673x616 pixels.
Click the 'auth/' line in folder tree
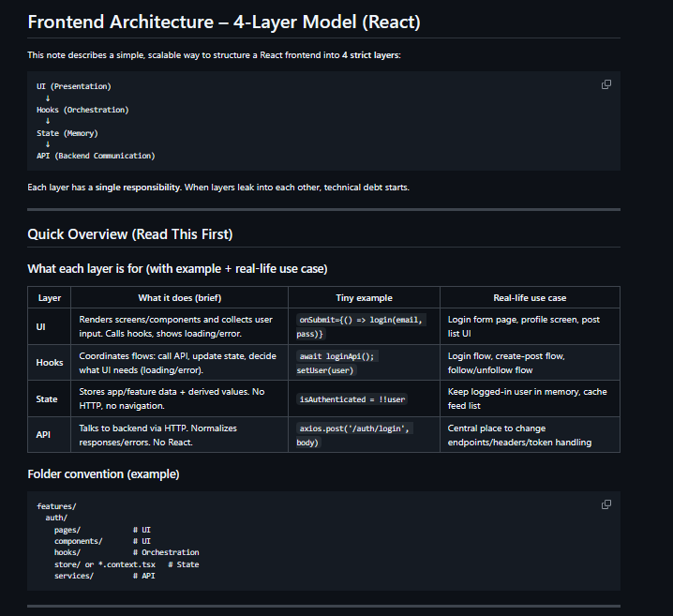point(56,518)
